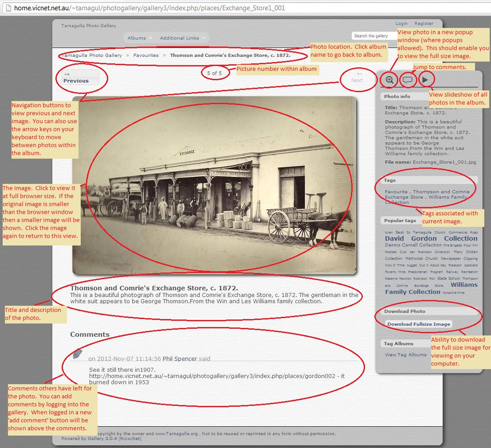Click the Photo info panel header
Screen dimensions: 491x448
tap(397, 96)
